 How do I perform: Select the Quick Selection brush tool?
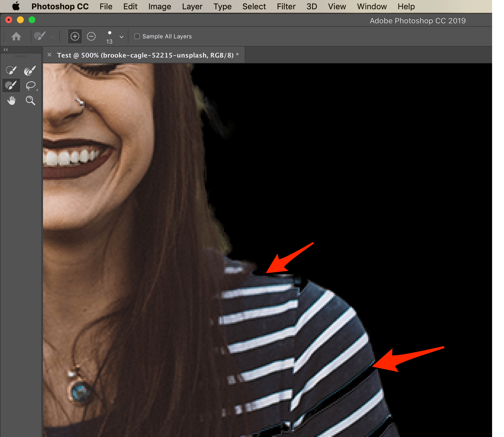tap(11, 70)
